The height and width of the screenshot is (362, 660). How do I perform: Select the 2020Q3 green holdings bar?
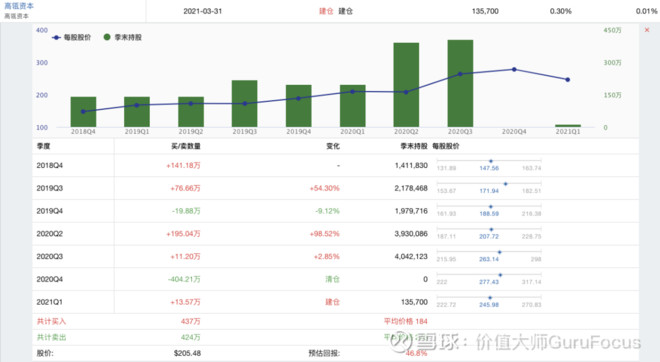[x=460, y=83]
